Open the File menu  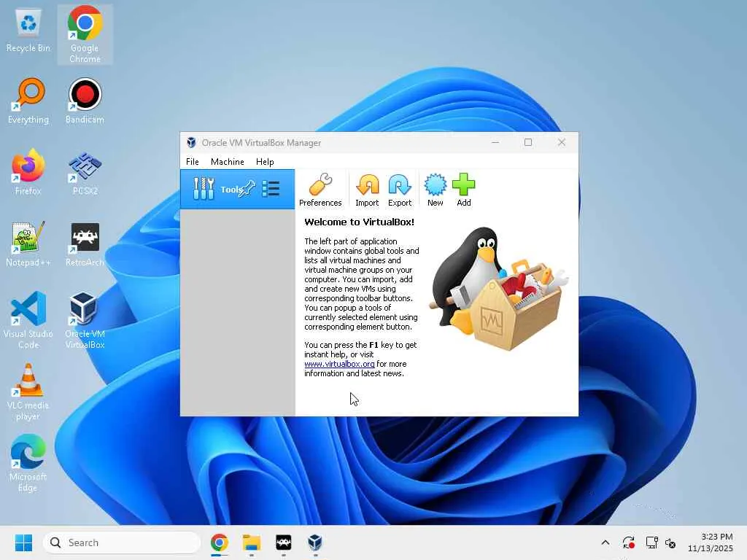[x=193, y=161]
